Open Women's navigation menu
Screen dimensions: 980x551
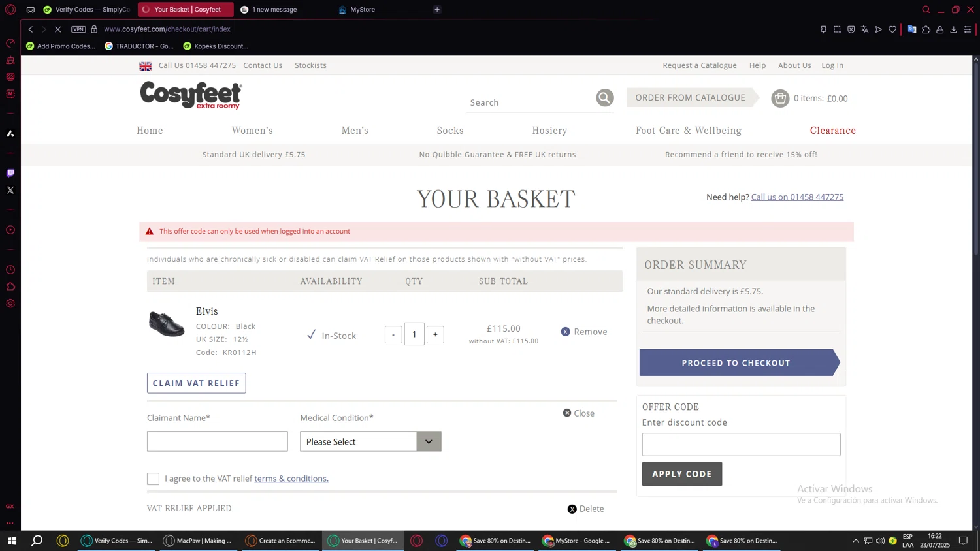pos(252,131)
